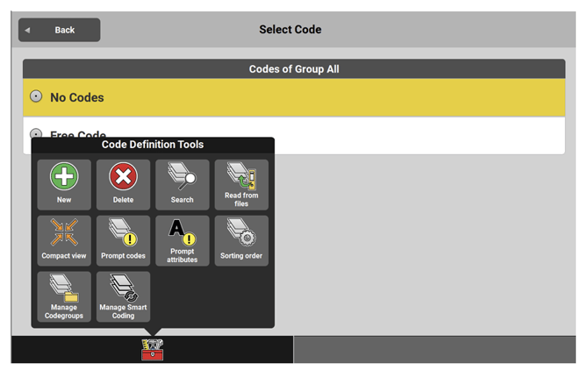588x370 pixels.
Task: Click the Code Definition Tools popup title
Action: point(153,145)
